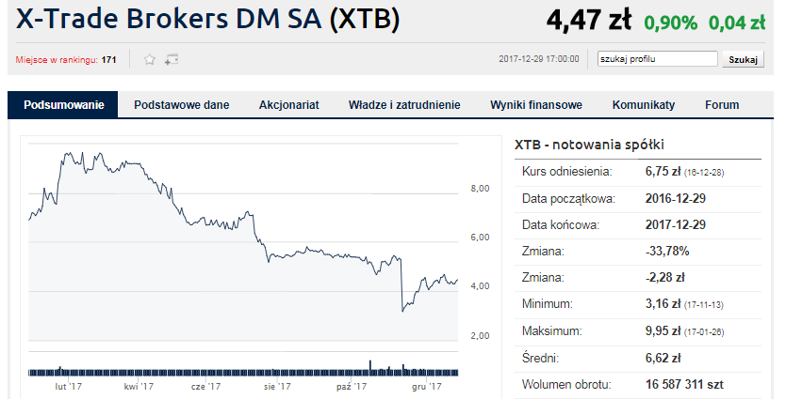This screenshot has width=786, height=399.
Task: Click the Szukaj button
Action: (x=743, y=59)
